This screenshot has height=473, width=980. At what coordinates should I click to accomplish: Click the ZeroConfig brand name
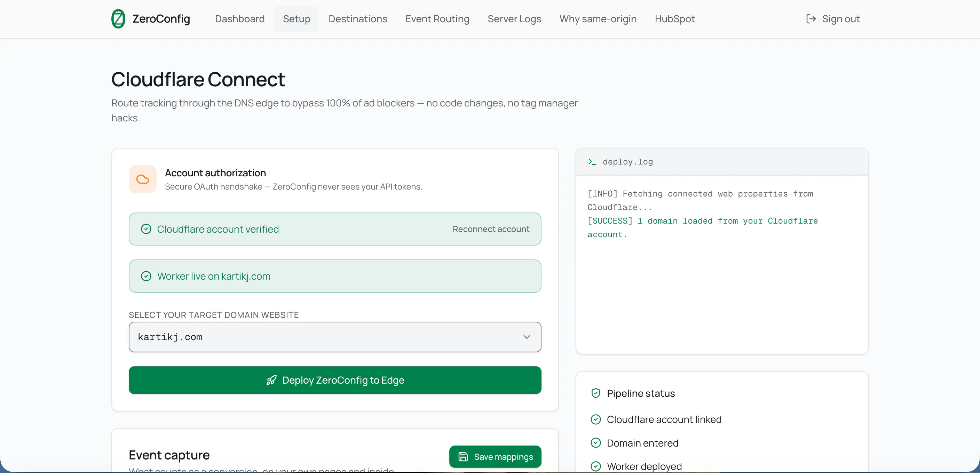[161, 19]
